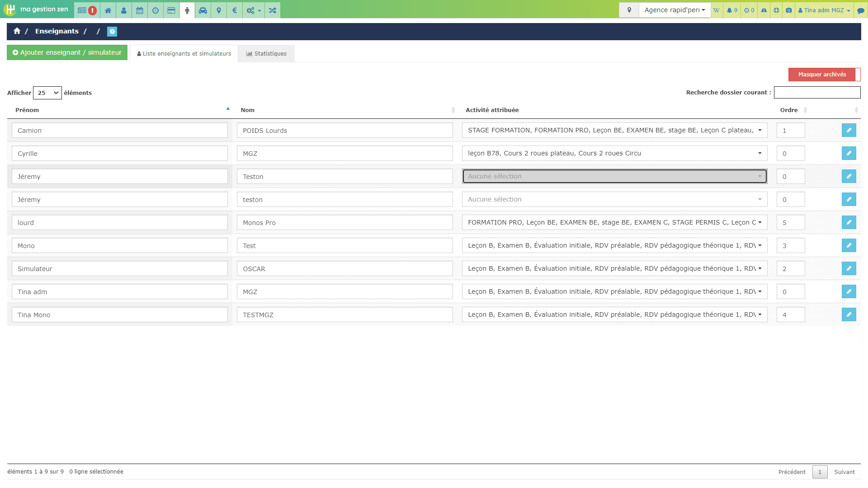Image resolution: width=868 pixels, height=488 pixels.
Task: Click the Recherche dossier courant field
Action: pyautogui.click(x=817, y=92)
